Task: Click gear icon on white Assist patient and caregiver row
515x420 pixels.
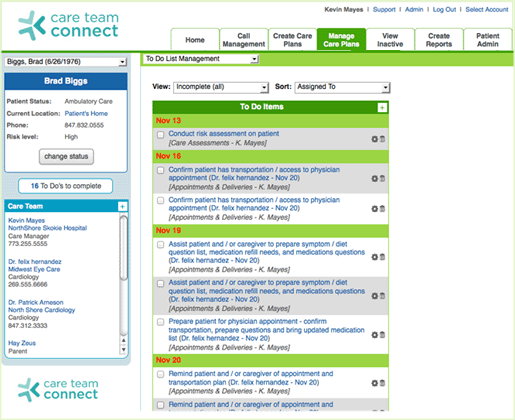Action: pyautogui.click(x=375, y=257)
